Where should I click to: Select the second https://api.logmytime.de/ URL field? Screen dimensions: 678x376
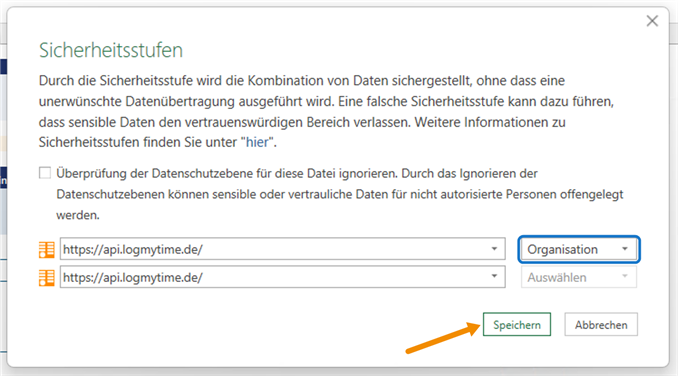click(282, 277)
